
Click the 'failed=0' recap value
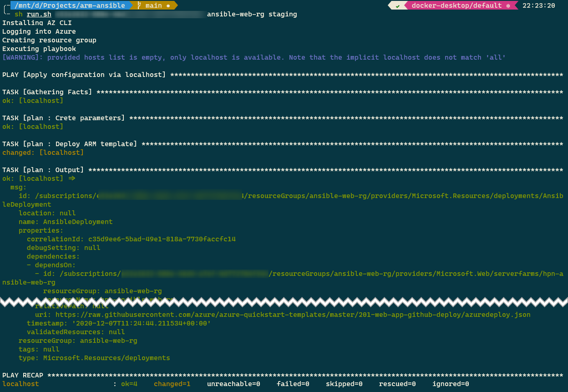(x=293, y=384)
